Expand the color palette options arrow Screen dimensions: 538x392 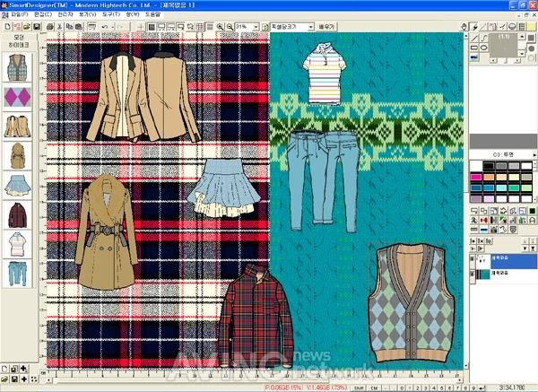534,155
